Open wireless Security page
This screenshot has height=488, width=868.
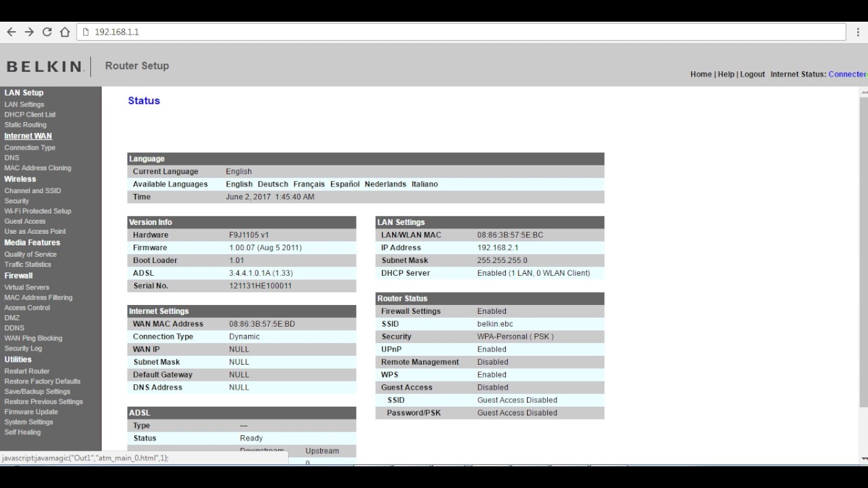[x=16, y=201]
